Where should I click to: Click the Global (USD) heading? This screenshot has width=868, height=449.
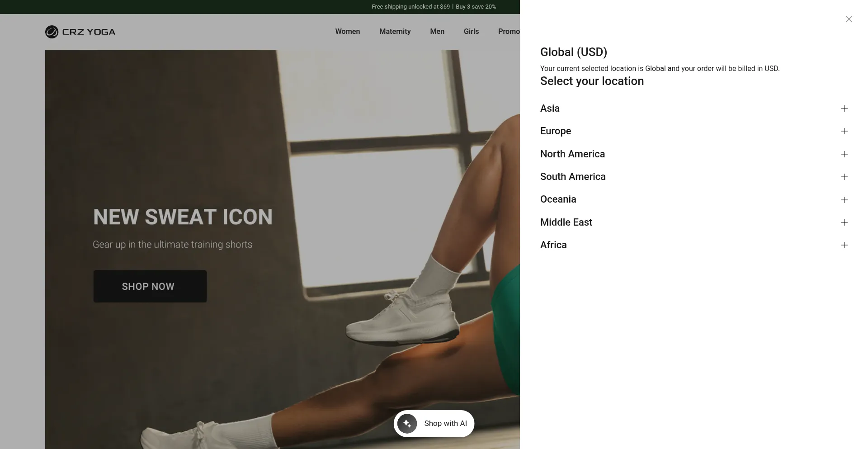[x=574, y=52]
